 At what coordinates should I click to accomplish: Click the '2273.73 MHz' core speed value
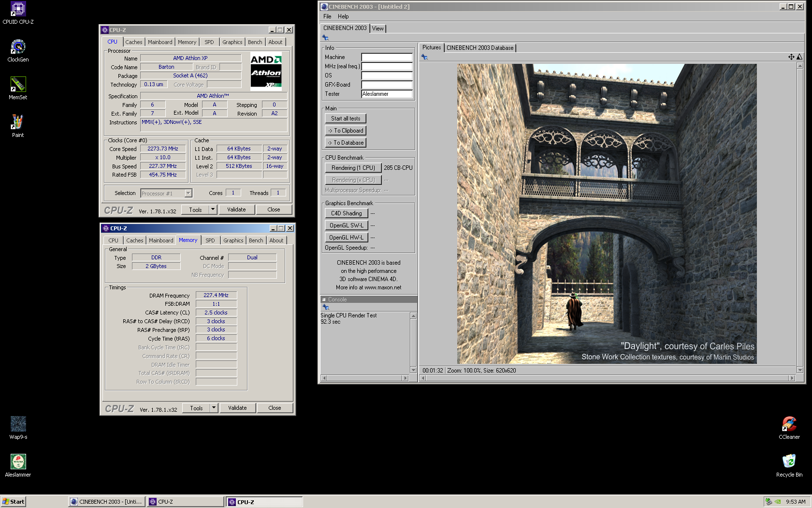pyautogui.click(x=163, y=149)
